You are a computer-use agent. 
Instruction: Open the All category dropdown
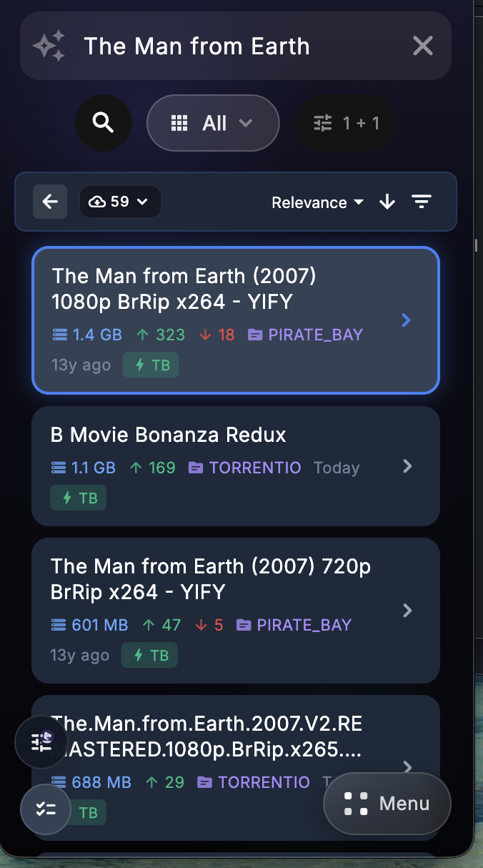point(213,123)
